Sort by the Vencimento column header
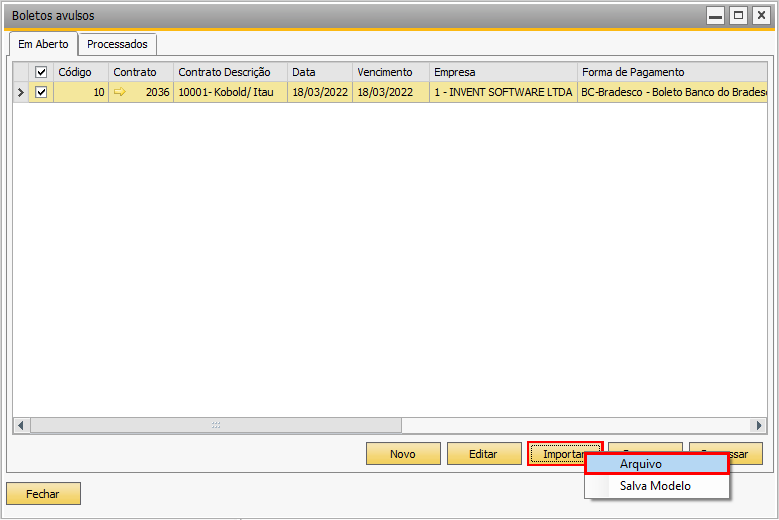 tap(390, 72)
